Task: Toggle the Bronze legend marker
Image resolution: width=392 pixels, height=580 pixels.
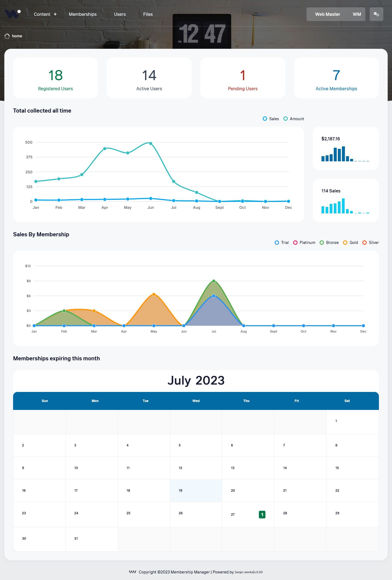Action: click(x=322, y=243)
